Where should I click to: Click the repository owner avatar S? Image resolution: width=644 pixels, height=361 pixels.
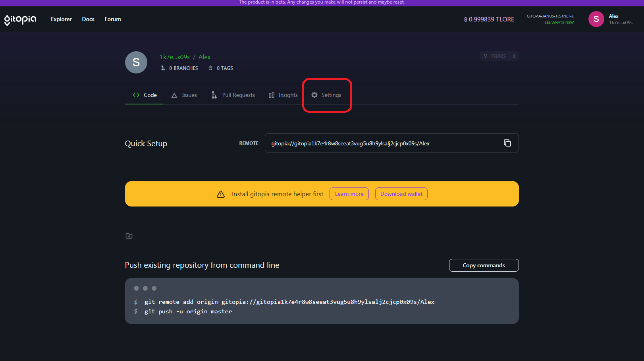[136, 62]
